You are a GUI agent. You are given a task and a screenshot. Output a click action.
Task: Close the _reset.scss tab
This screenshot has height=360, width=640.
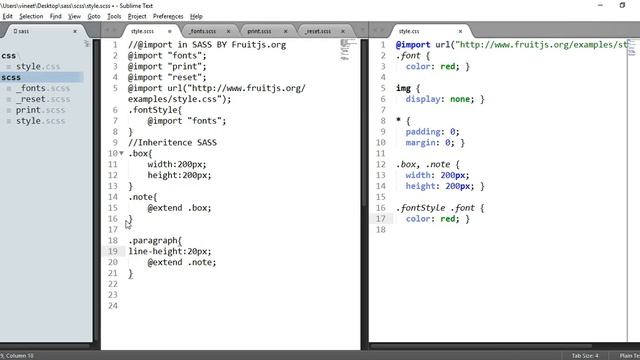(x=343, y=31)
